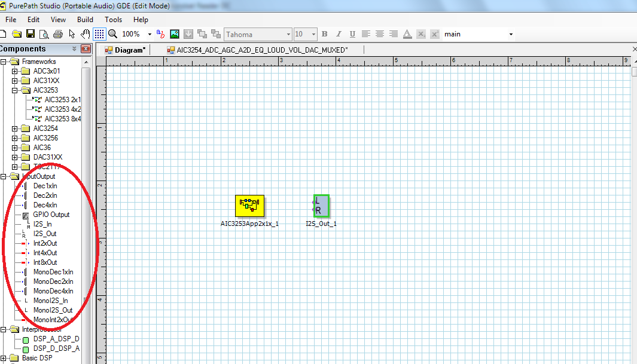The image size is (637, 364).
Task: Open the File menu
Action: point(11,20)
